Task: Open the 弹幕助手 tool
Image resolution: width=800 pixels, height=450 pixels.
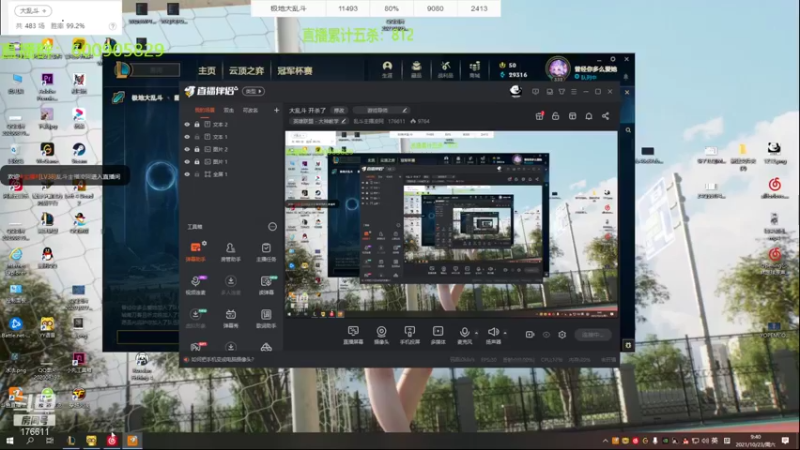Action: [x=196, y=252]
